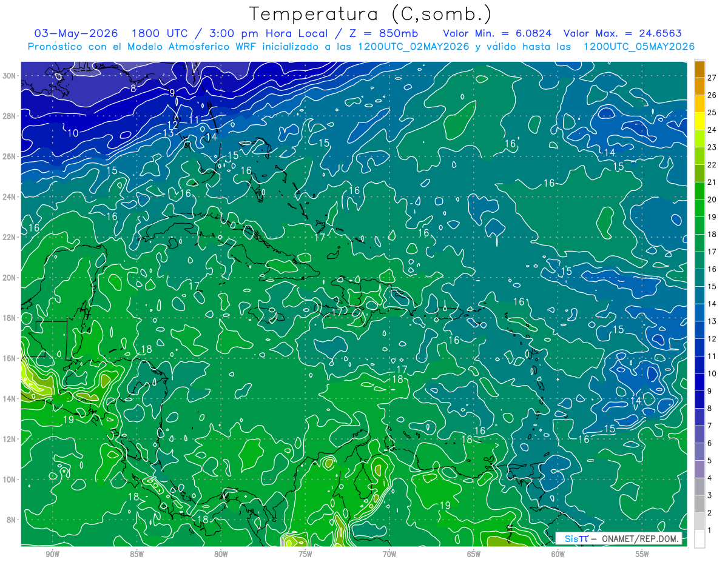This screenshot has width=728, height=562.
Task: Click the Z = 850mb pressure level label
Action: (385, 33)
